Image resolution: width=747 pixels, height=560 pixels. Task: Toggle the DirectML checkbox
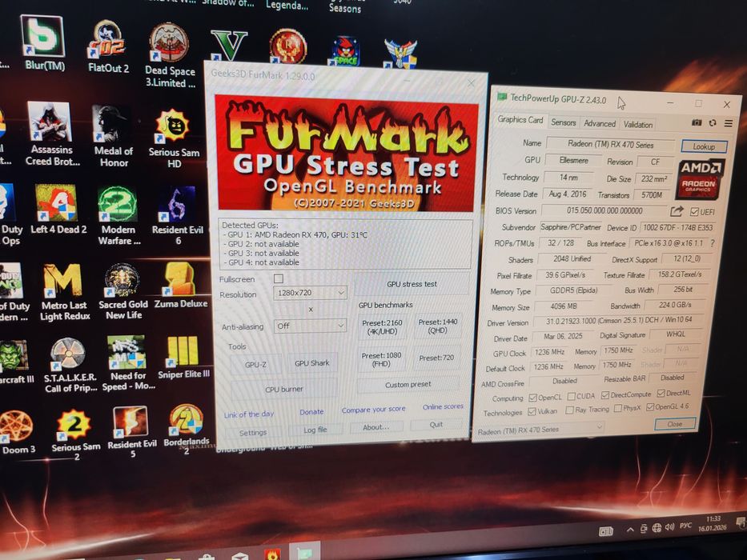661,394
